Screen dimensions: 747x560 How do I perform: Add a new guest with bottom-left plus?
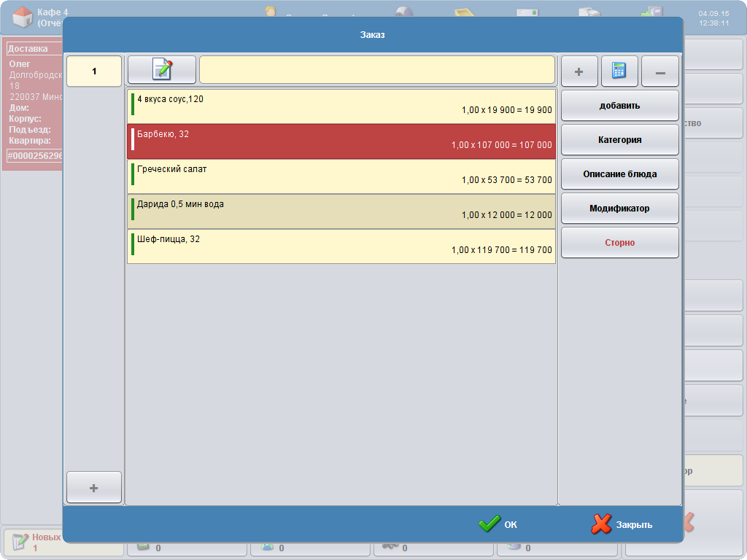tap(94, 487)
